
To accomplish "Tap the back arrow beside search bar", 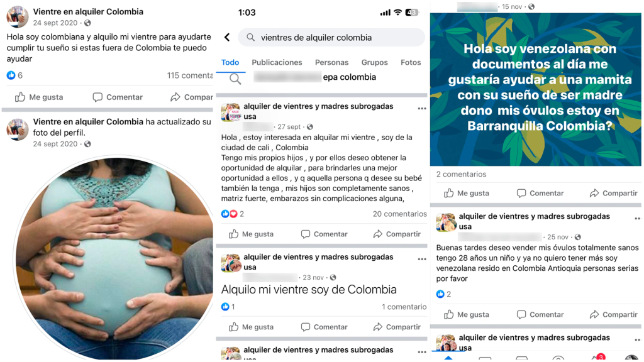I will [x=227, y=37].
